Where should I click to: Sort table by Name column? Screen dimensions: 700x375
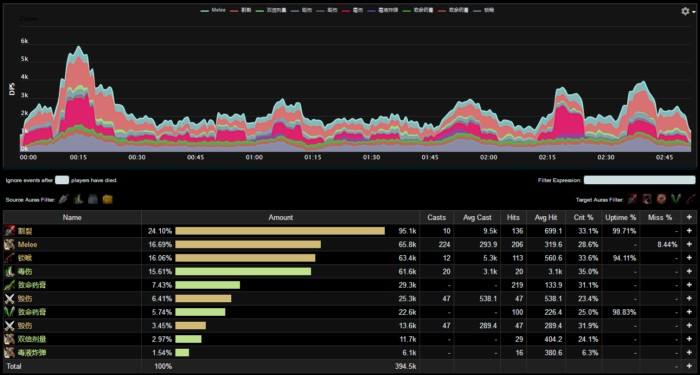(72, 217)
